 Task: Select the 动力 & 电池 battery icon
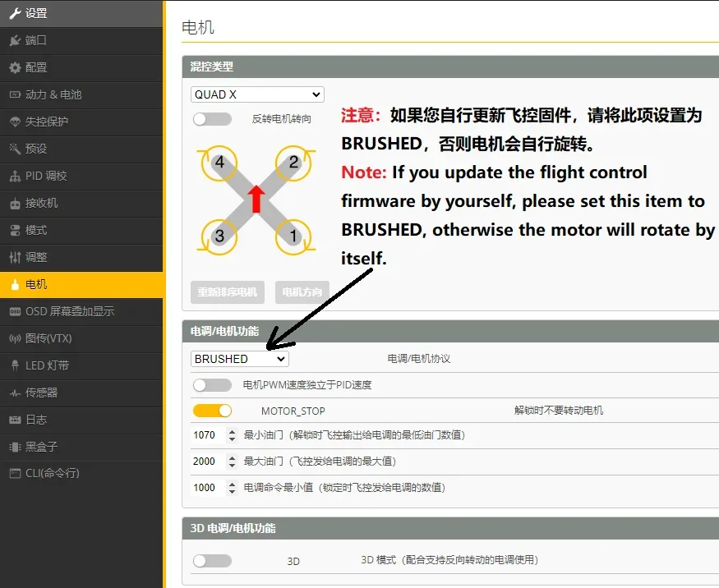(15, 94)
